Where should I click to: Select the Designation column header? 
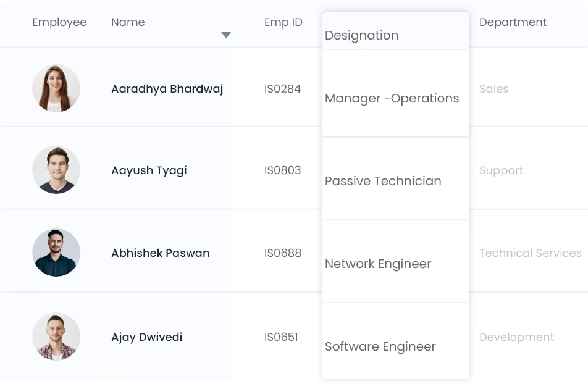click(x=361, y=35)
